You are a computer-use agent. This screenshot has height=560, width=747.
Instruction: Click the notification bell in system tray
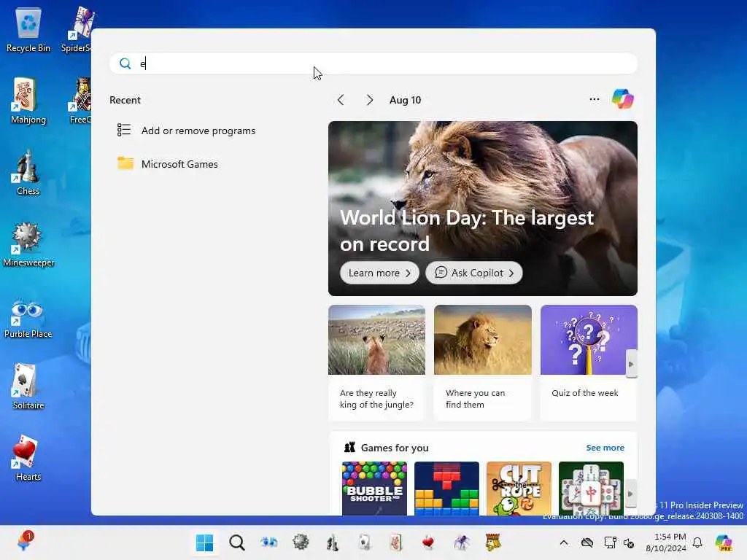[x=697, y=542]
